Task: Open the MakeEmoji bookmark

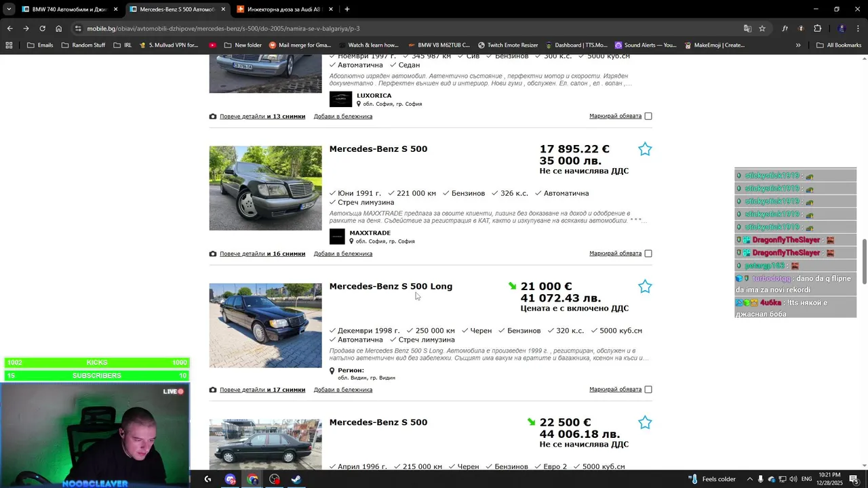Action: coord(715,45)
